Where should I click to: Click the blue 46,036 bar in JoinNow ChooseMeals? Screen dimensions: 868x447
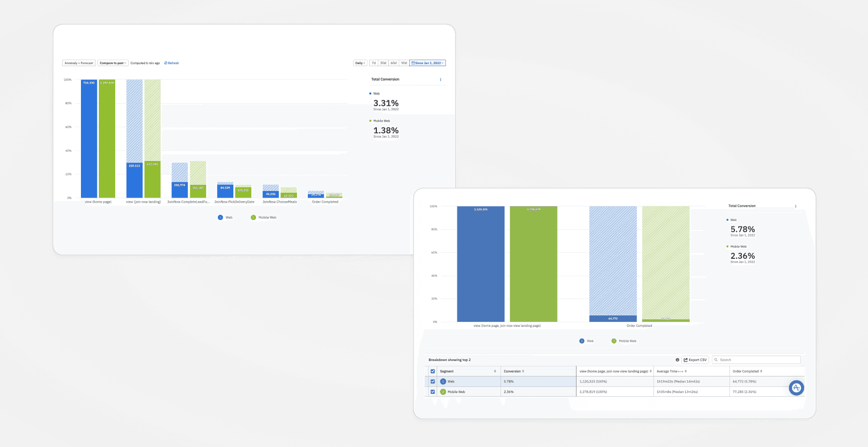pyautogui.click(x=271, y=194)
